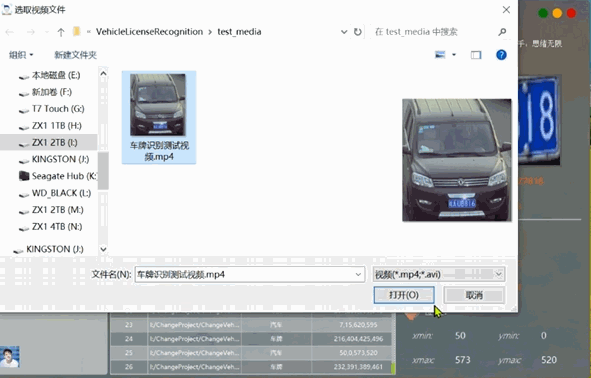This screenshot has height=378, width=591.
Task: Refresh the test_media folder
Action: (x=357, y=32)
